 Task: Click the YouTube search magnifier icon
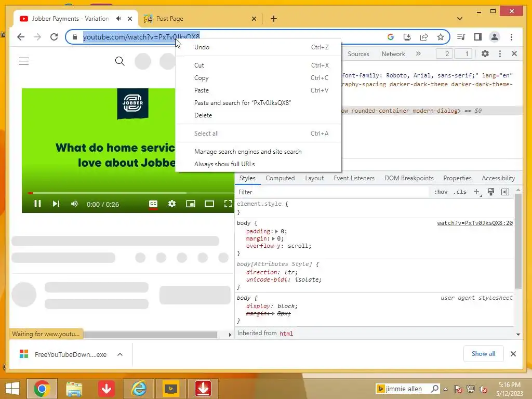click(x=120, y=61)
